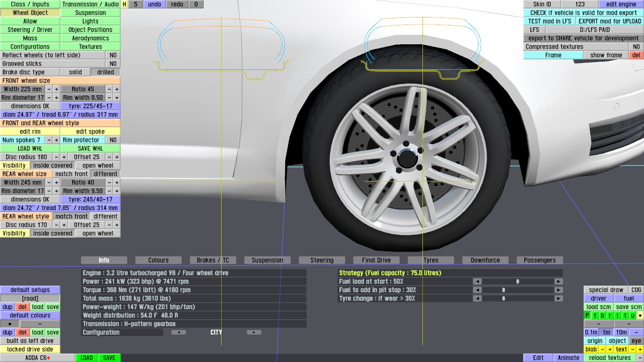This screenshot has height=362, width=644.
Task: Increase front Width 225 mm
Action: click(57, 89)
